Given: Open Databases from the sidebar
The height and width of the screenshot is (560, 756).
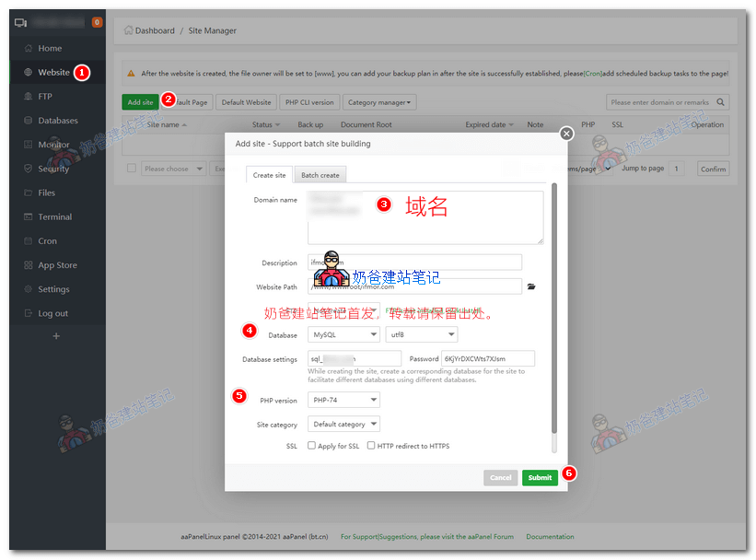Looking at the screenshot, I should pyautogui.click(x=57, y=121).
